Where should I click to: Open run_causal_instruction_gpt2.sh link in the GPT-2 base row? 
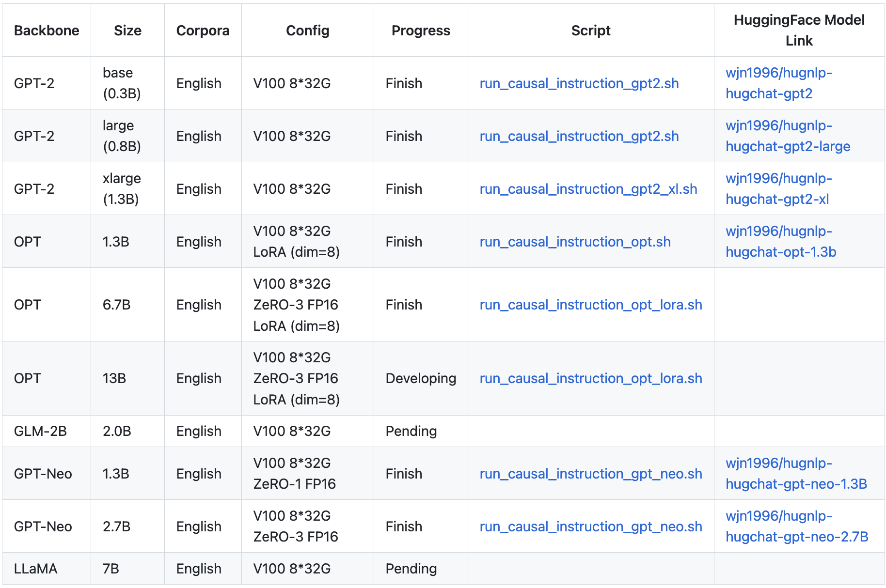[x=579, y=83]
